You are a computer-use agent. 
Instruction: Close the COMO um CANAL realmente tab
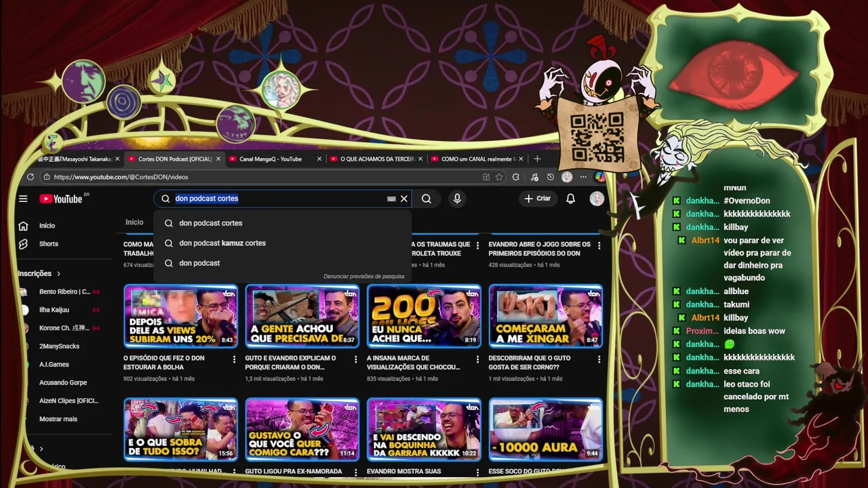[521, 159]
